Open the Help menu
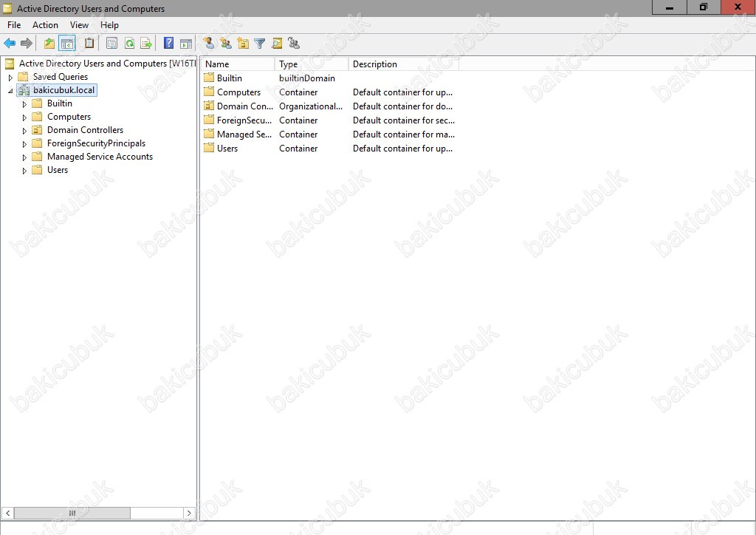This screenshot has height=535, width=756. (109, 25)
